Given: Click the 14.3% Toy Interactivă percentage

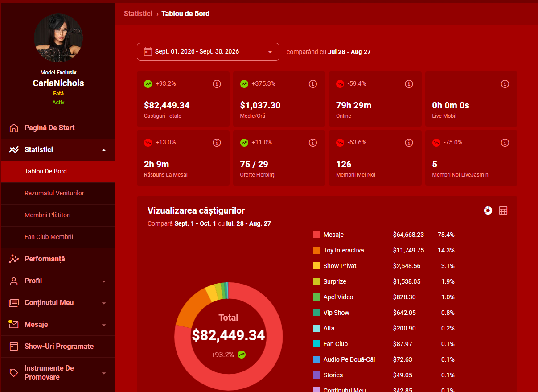Looking at the screenshot, I should click(x=446, y=250).
